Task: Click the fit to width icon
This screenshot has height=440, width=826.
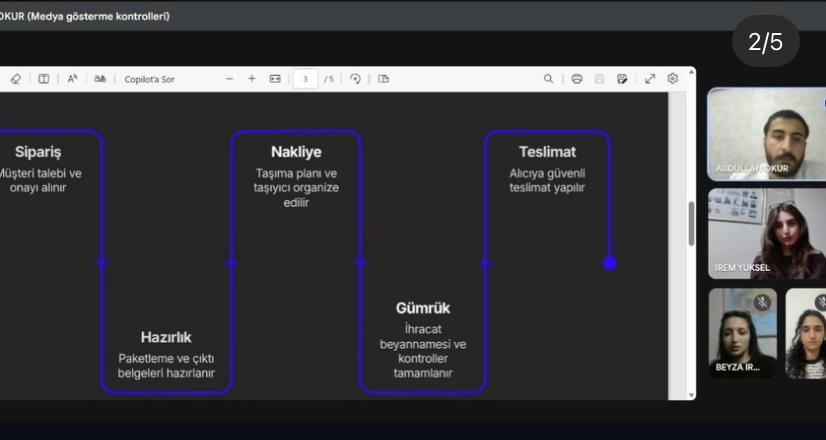Action: 275,79
